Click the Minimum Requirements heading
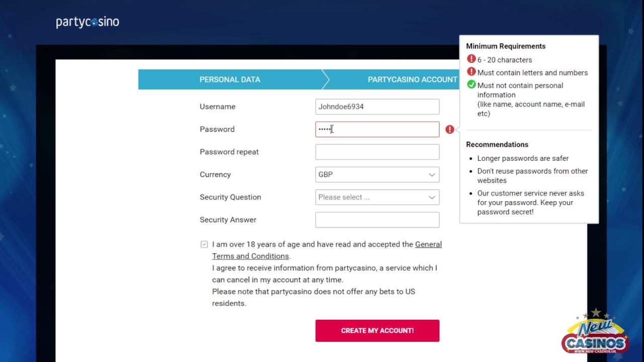The width and height of the screenshot is (644, 362). [x=506, y=46]
